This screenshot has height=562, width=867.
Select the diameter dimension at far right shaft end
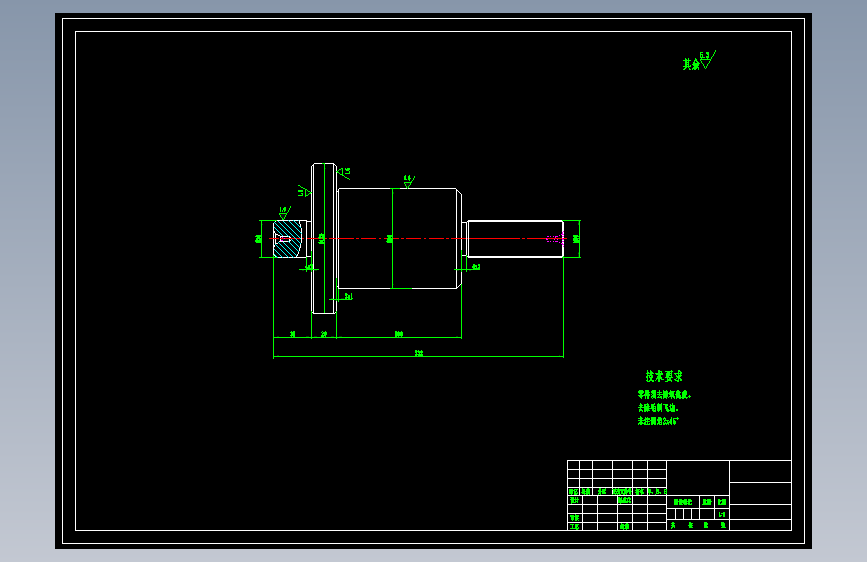[x=576, y=238]
